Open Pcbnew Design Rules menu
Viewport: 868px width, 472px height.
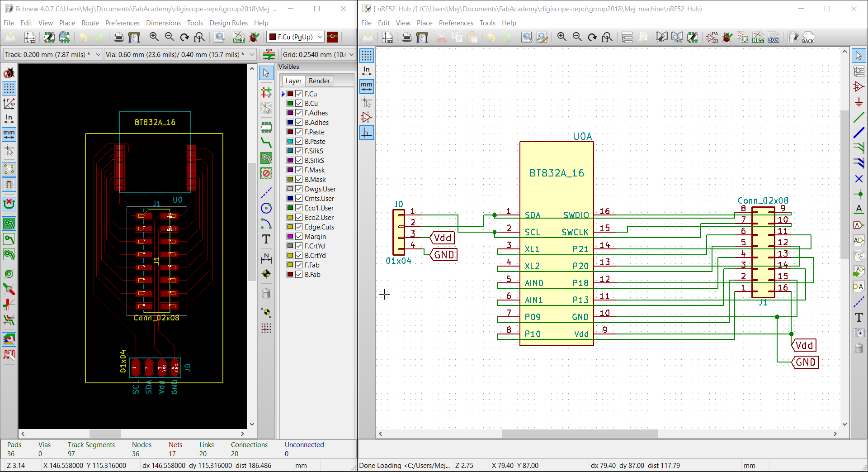click(228, 23)
